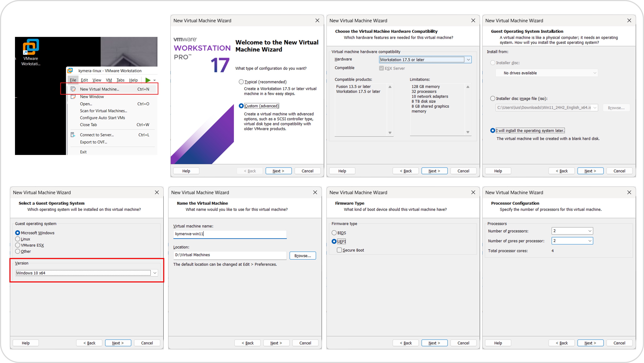
Task: Open the VMware Workstation desktop shortcut icon
Action: (x=31, y=46)
